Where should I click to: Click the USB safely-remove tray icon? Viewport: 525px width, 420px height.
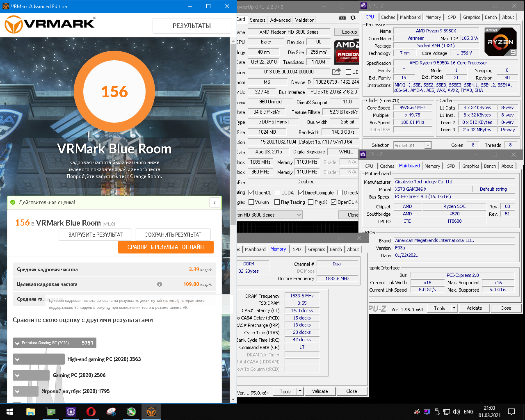[437, 412]
